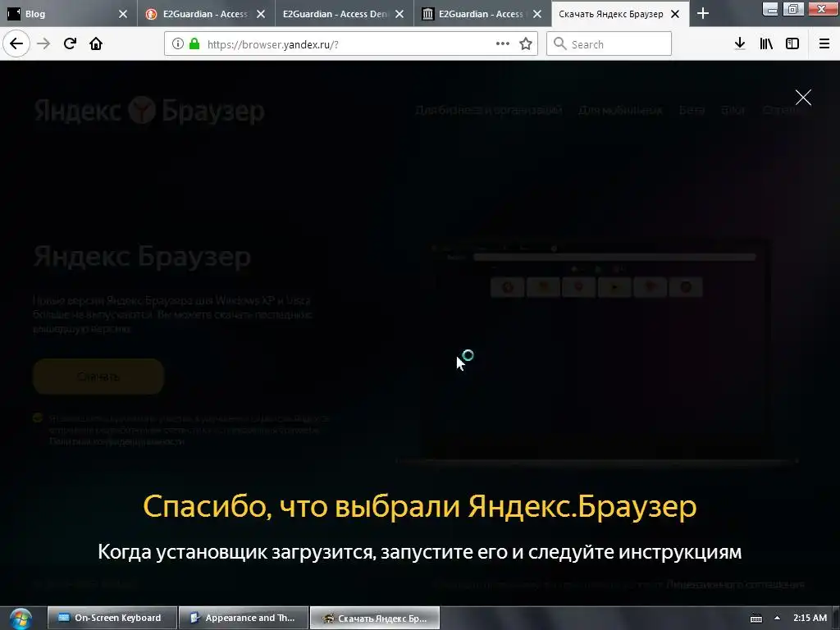Open the Library bookshelf icon
Image resolution: width=840 pixels, height=630 pixels.
[766, 44]
